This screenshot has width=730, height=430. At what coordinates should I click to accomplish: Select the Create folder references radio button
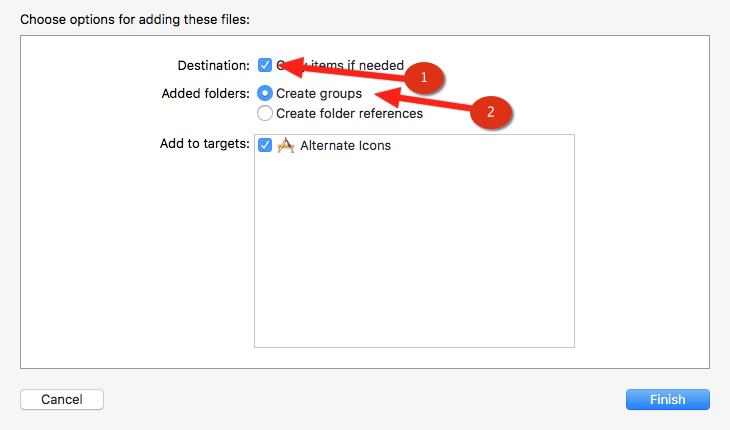point(265,113)
